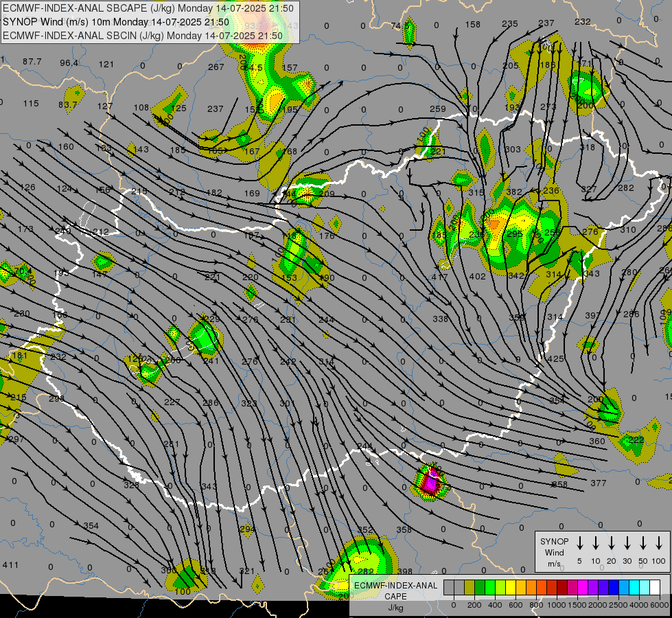Image resolution: width=672 pixels, height=618 pixels.
Task: Click the map value '303'
Action: [513, 149]
